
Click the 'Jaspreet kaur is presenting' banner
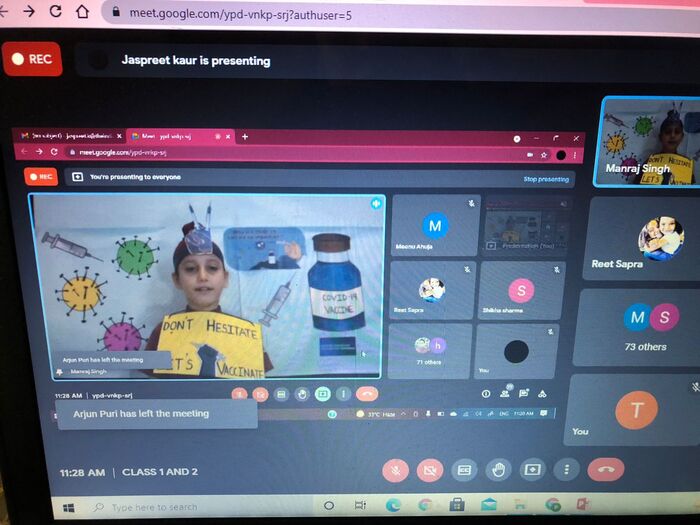196,61
